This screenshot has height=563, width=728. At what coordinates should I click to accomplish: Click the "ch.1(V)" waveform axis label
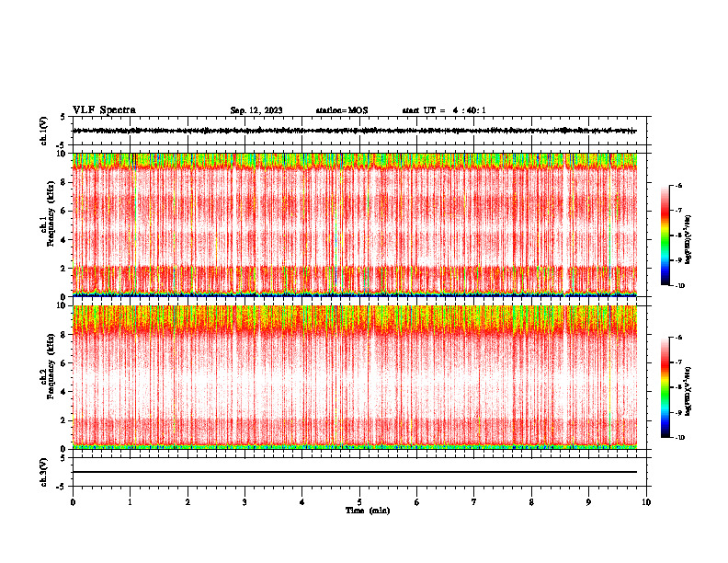[x=44, y=131]
